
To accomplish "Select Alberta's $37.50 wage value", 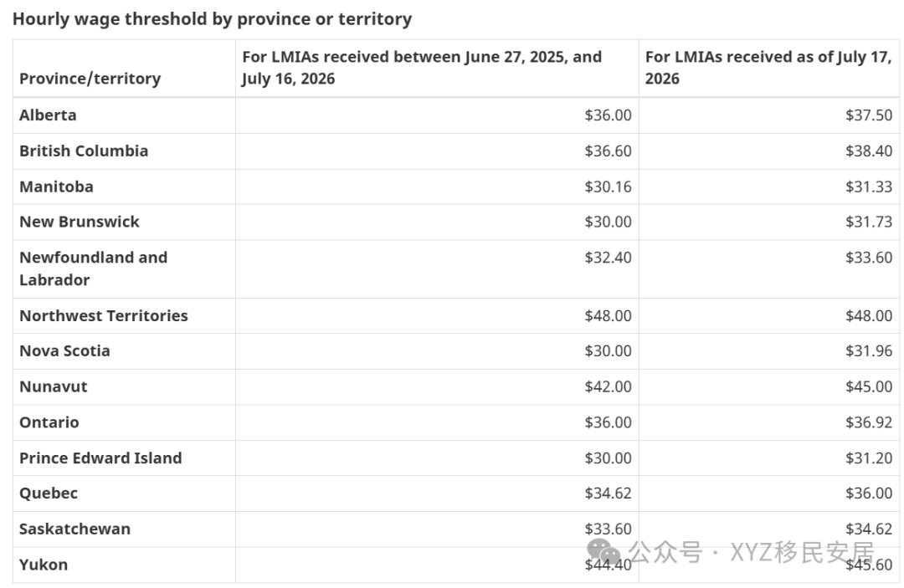I will (x=869, y=115).
